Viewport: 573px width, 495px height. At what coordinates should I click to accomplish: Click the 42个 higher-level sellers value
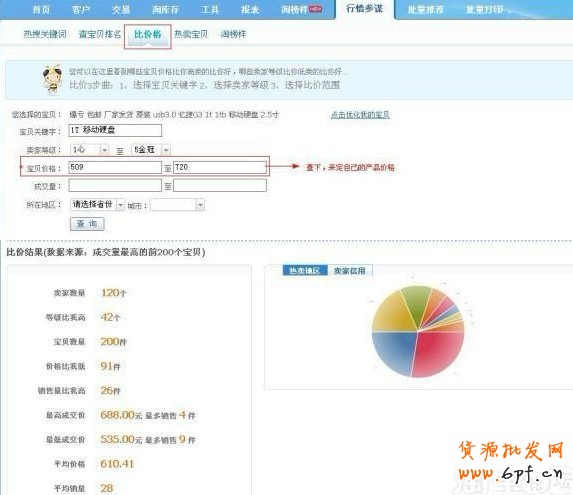coord(110,317)
